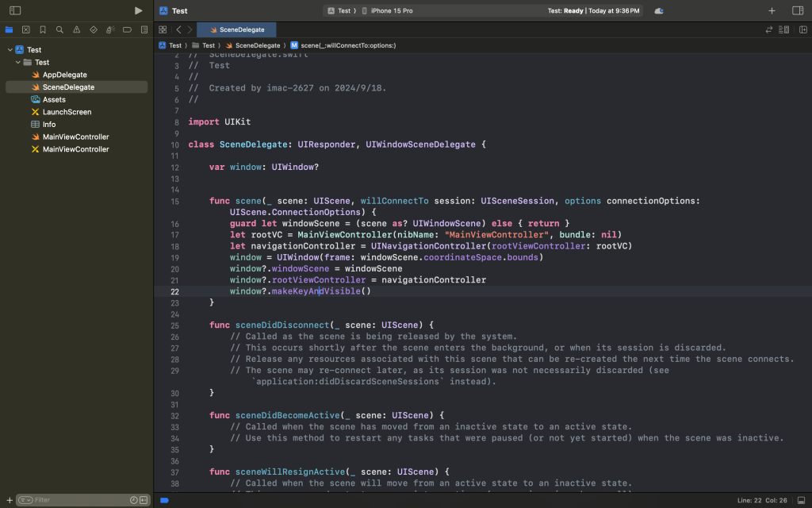Click line number 22 in the gutter
812x508 pixels.
click(x=174, y=292)
